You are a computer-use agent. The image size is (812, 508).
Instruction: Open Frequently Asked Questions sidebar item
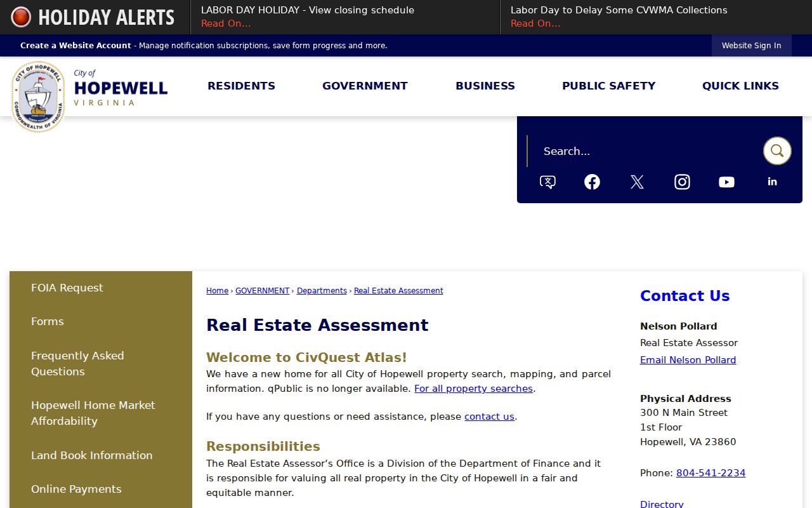pos(101,363)
